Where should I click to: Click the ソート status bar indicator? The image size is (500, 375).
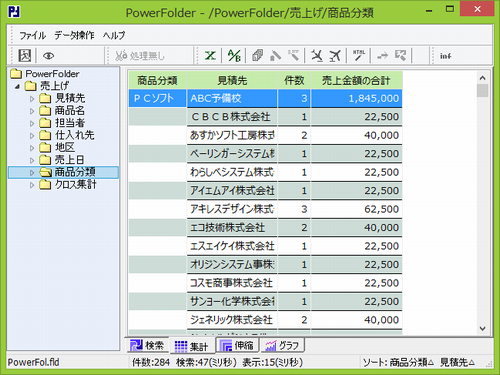click(419, 362)
